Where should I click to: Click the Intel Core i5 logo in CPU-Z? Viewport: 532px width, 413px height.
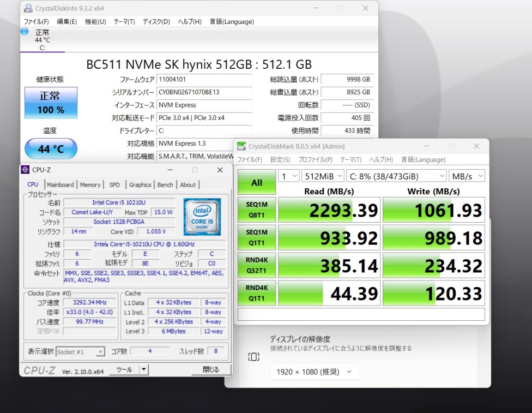[202, 217]
